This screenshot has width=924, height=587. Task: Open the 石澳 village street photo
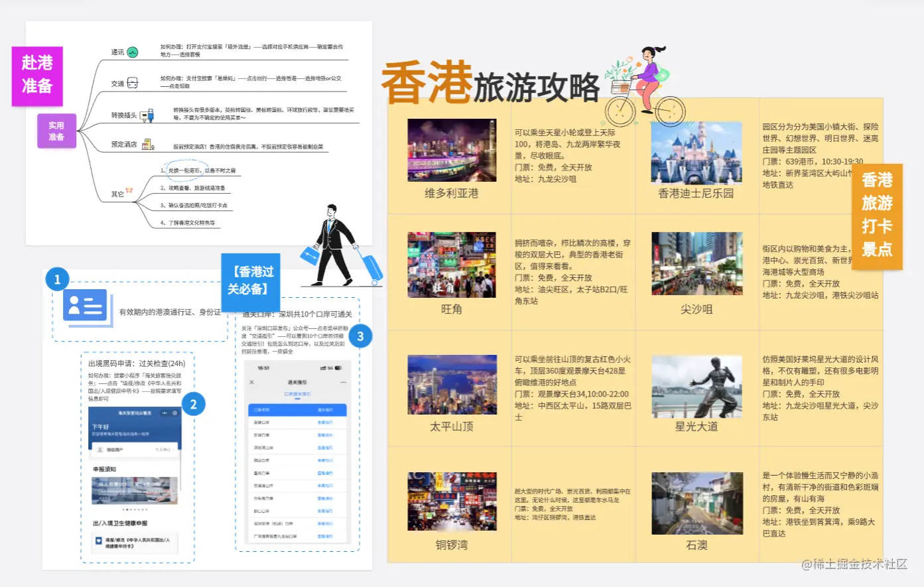[x=697, y=503]
